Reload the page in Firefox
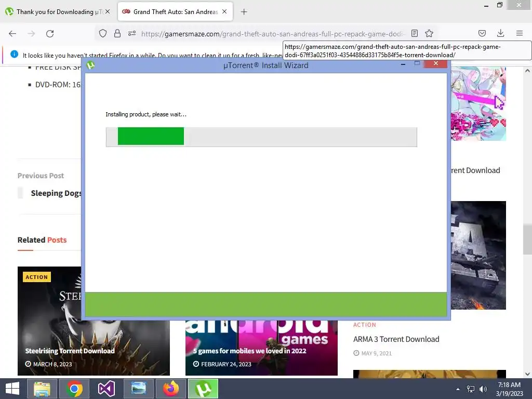Viewport: 532px width, 399px height. coord(50,34)
